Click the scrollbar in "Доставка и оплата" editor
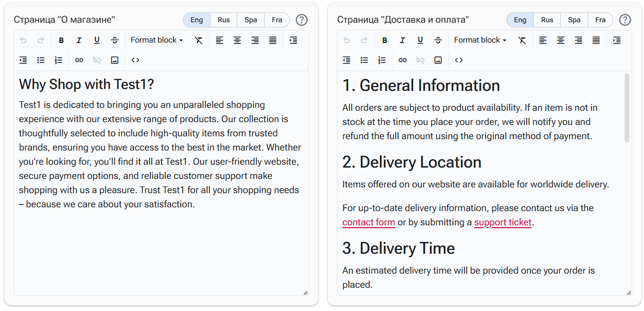644x311 pixels. [627, 108]
